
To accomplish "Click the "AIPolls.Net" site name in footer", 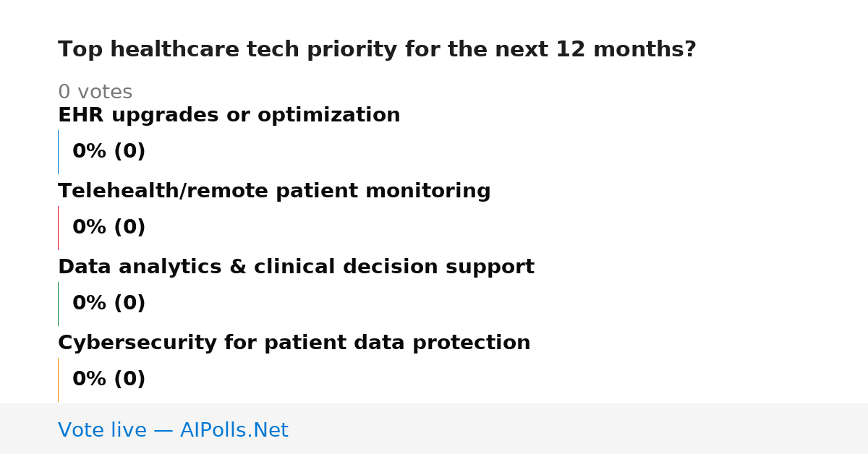I will [234, 431].
